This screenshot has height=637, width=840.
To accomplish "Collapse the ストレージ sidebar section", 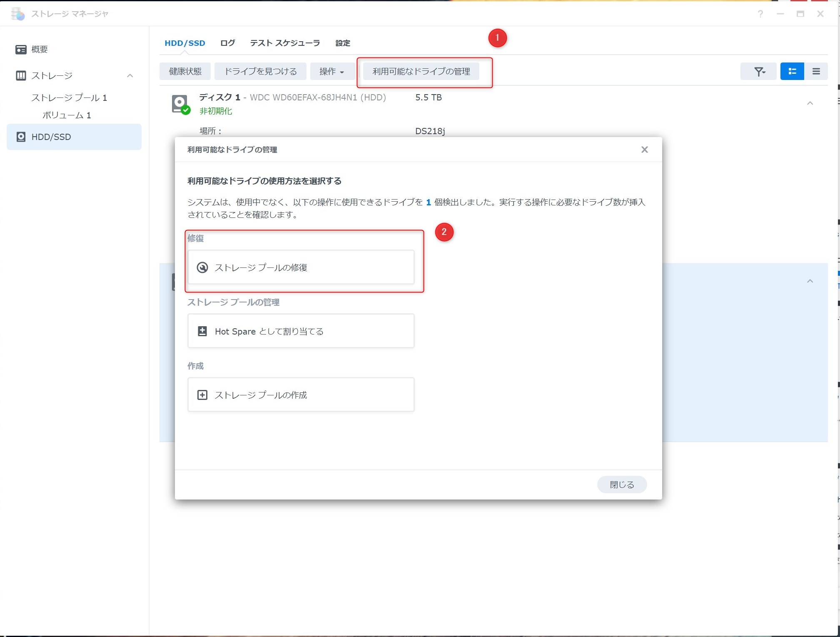I will tap(130, 76).
